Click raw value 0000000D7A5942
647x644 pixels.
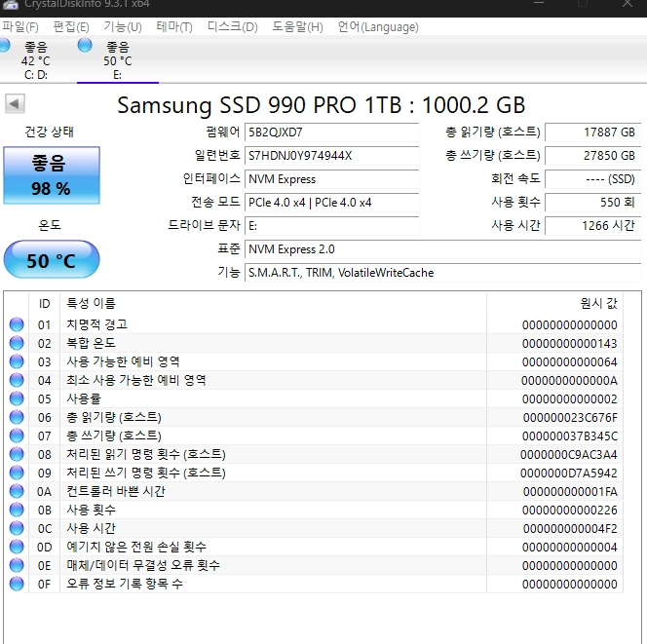tap(569, 474)
